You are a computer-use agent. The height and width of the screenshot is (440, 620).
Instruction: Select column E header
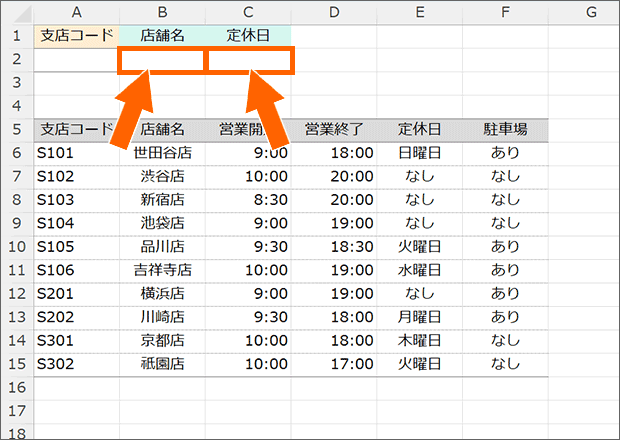point(420,12)
